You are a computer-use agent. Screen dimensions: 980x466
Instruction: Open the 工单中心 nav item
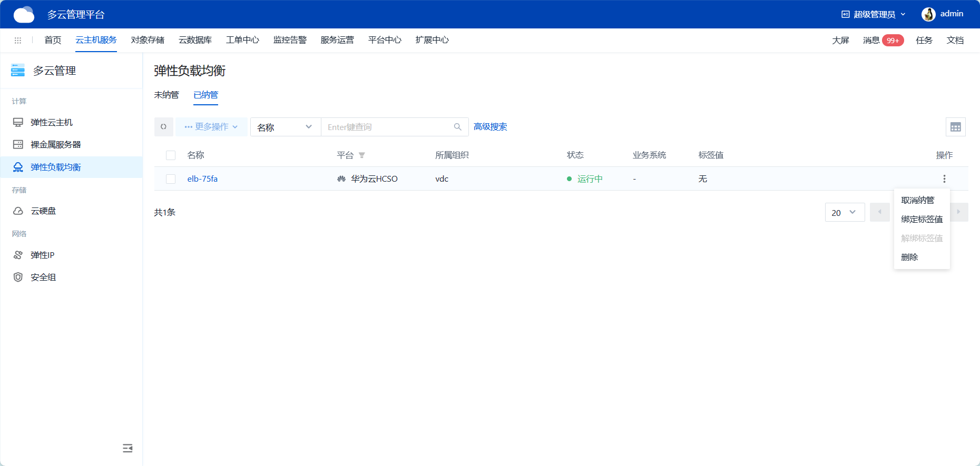[242, 40]
